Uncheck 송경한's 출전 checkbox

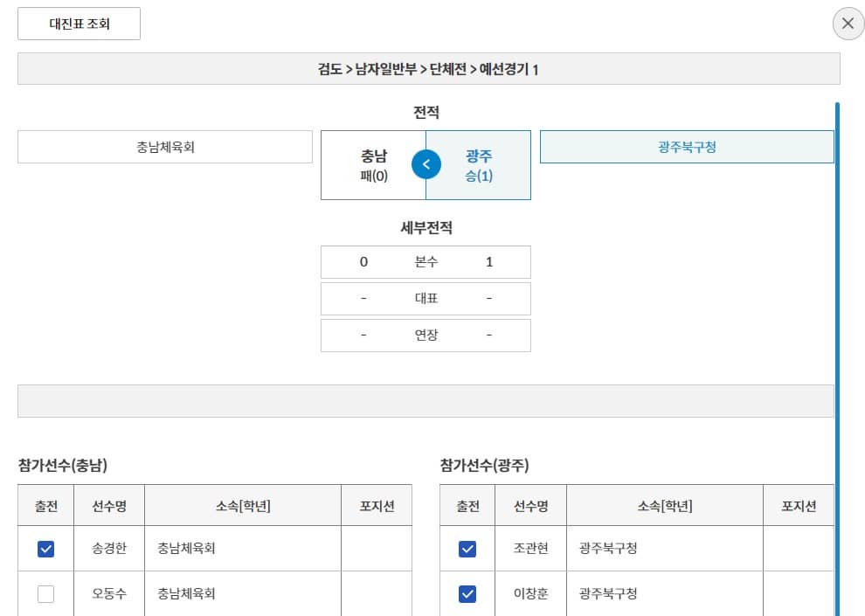tap(45, 547)
